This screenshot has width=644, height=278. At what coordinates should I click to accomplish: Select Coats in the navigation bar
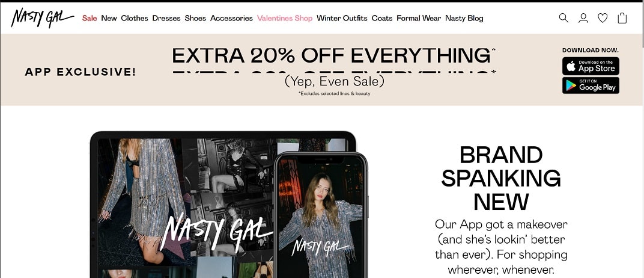[382, 18]
